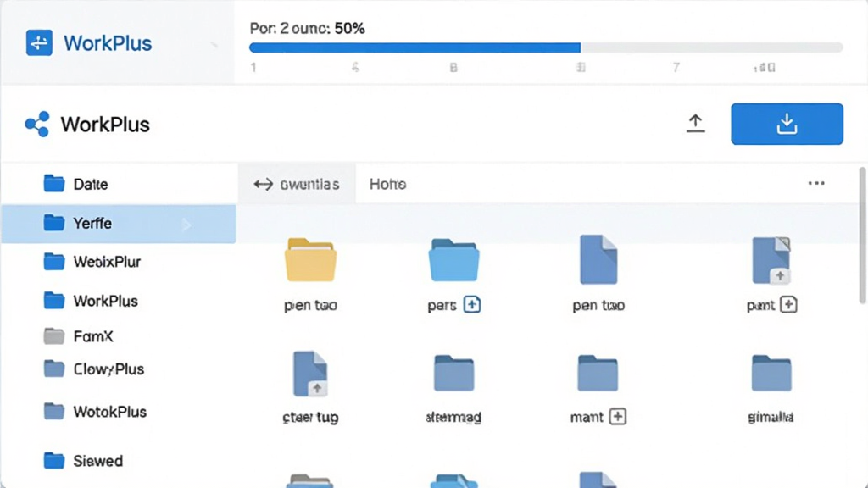Select the "ctaer tug" file
The image size is (868, 488).
310,374
